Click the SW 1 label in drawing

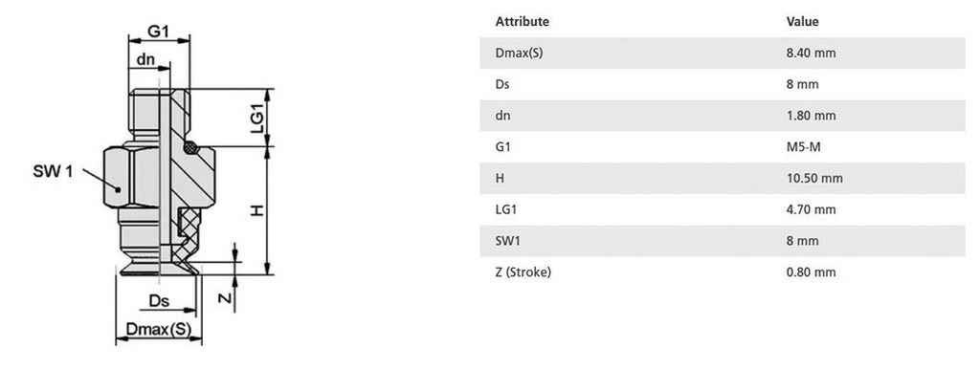(x=53, y=172)
